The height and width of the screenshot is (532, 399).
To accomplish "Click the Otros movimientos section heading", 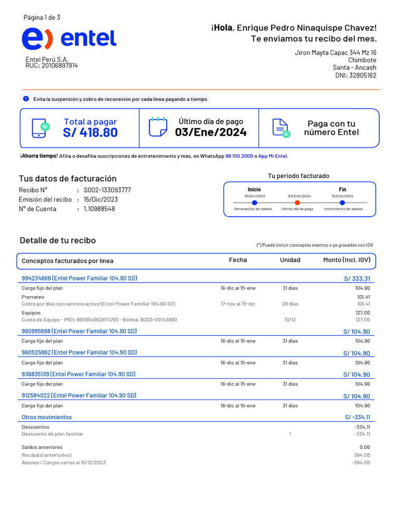I will coord(47,417).
